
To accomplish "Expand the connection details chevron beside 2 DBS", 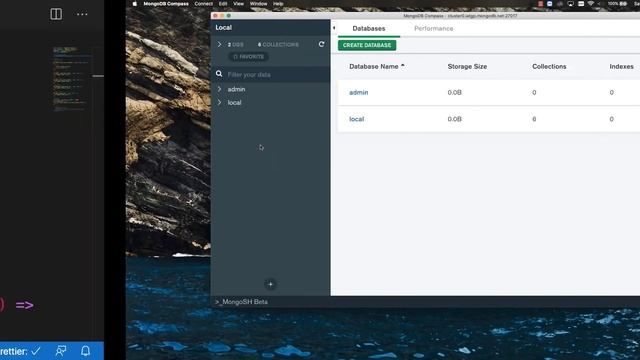I will pyautogui.click(x=219, y=44).
